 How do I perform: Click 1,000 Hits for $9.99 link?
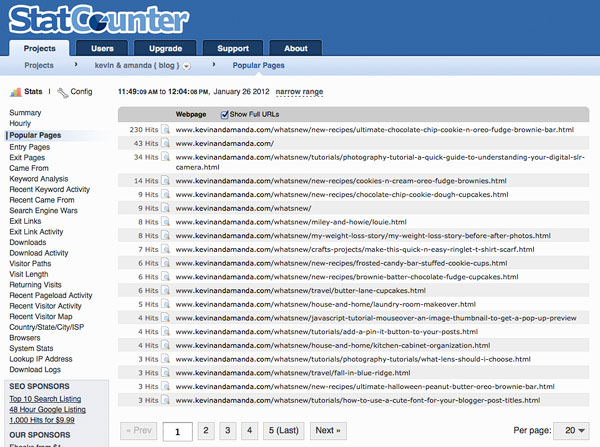42,420
